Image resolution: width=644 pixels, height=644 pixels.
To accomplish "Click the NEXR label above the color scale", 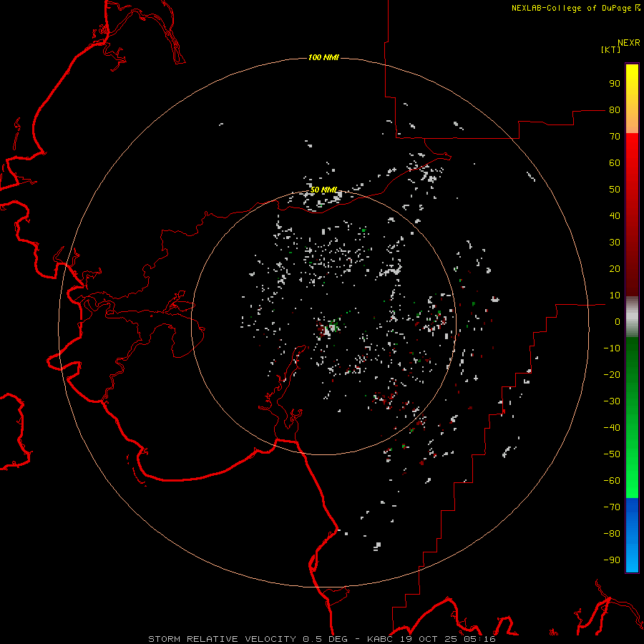I will (629, 43).
